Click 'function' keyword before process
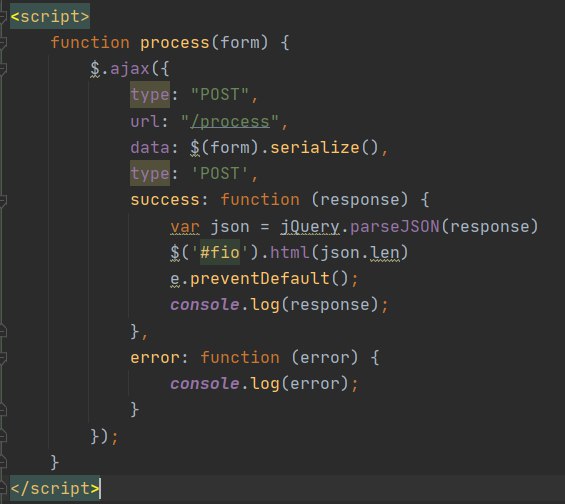This screenshot has width=565, height=504. pos(90,43)
